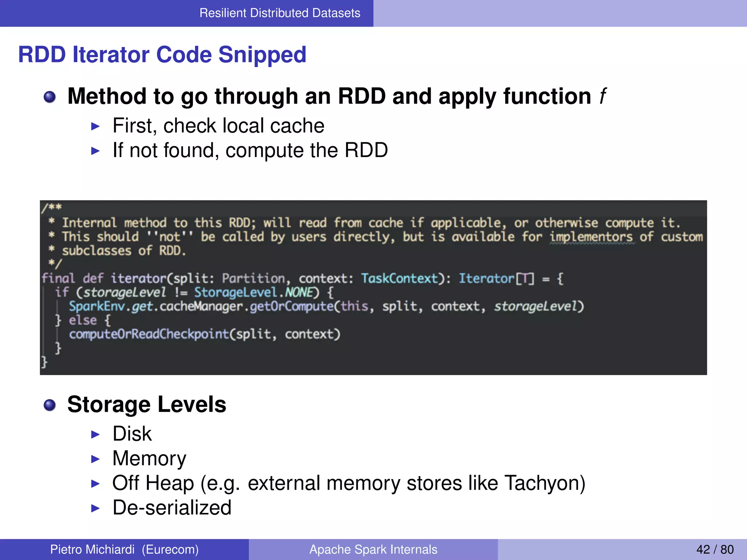Click the 'Off Heap' storage level text

(153, 483)
